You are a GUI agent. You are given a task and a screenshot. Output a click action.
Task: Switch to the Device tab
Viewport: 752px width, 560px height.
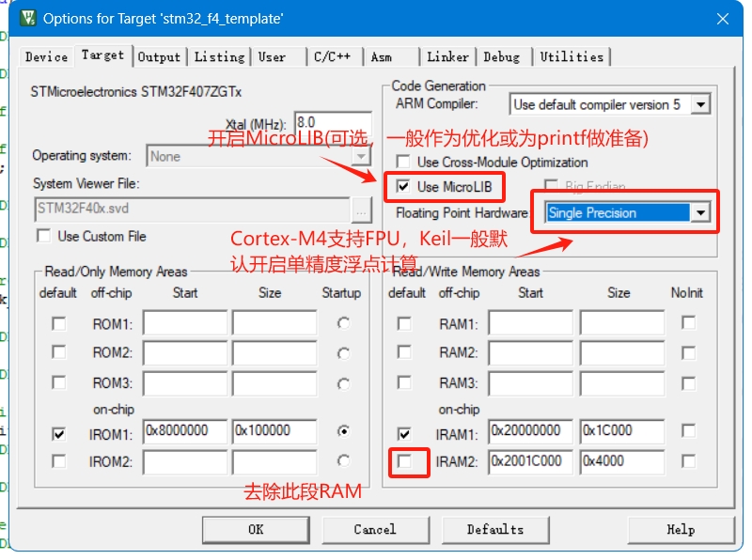(x=46, y=57)
